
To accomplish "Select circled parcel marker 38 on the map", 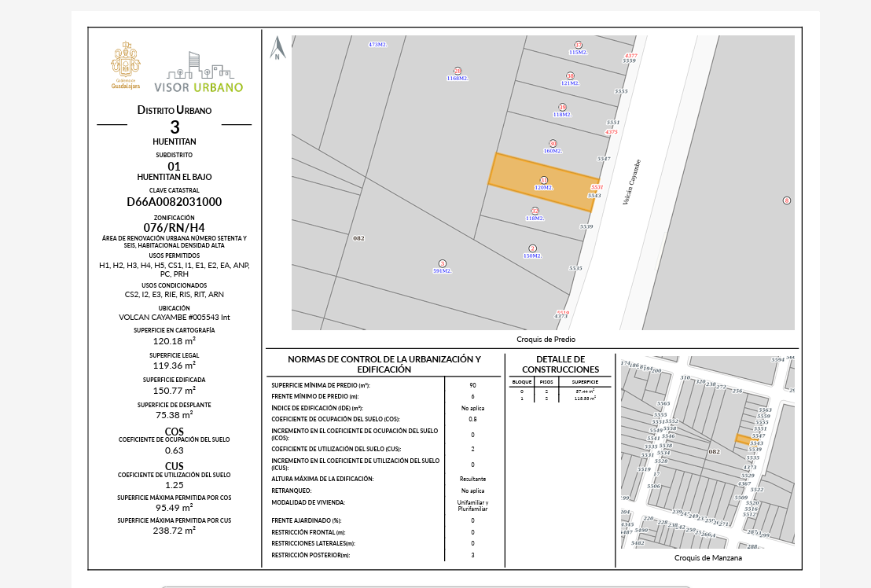I will pyautogui.click(x=570, y=76).
